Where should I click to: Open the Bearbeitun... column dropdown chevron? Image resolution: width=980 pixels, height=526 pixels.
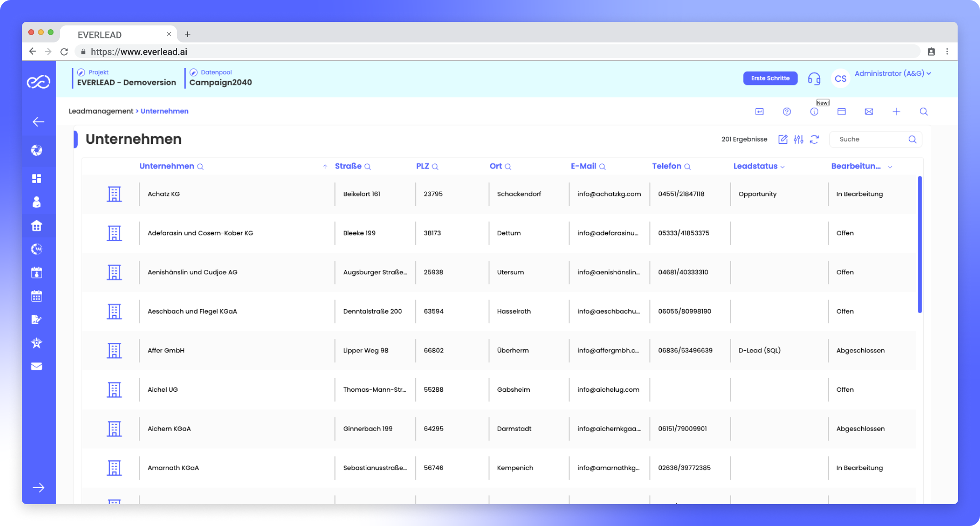(x=890, y=166)
